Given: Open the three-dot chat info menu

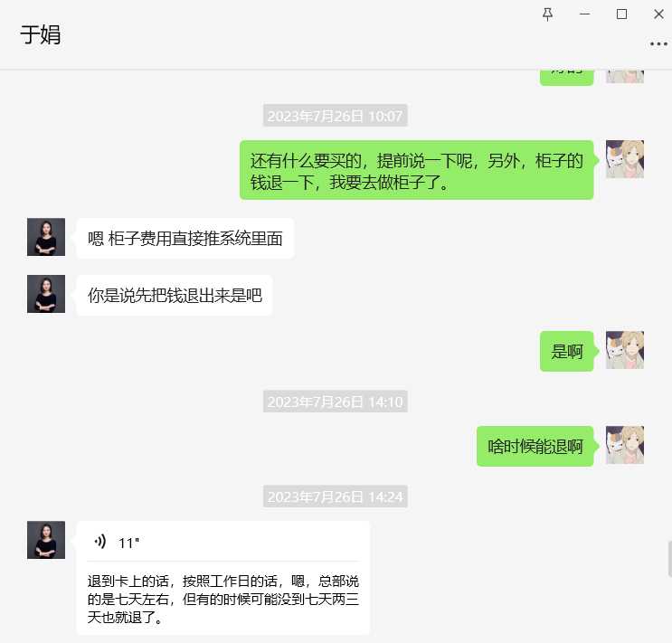Looking at the screenshot, I should 658,43.
